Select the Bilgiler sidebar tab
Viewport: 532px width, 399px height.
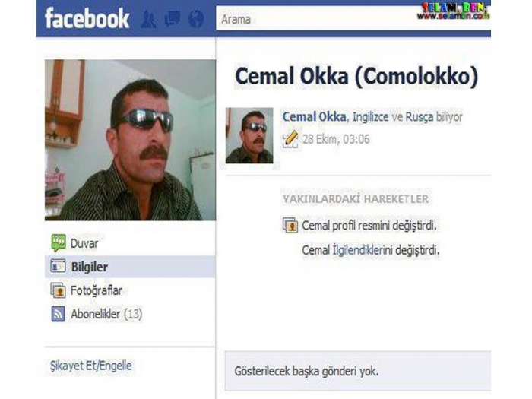point(130,267)
